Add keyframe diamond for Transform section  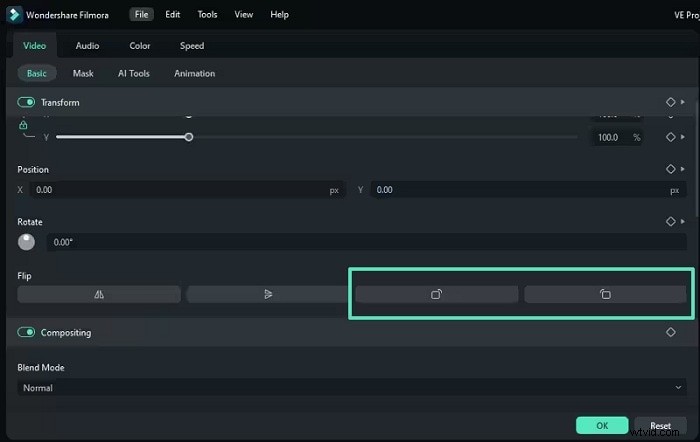(671, 102)
